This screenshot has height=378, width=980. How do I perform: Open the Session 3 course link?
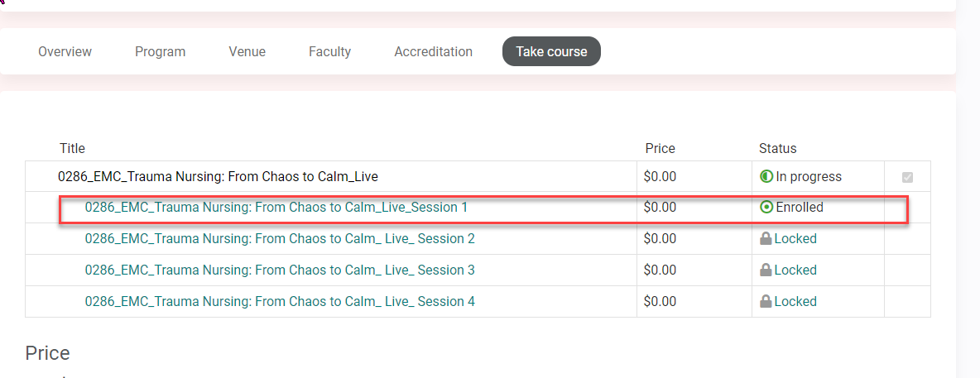(x=280, y=270)
